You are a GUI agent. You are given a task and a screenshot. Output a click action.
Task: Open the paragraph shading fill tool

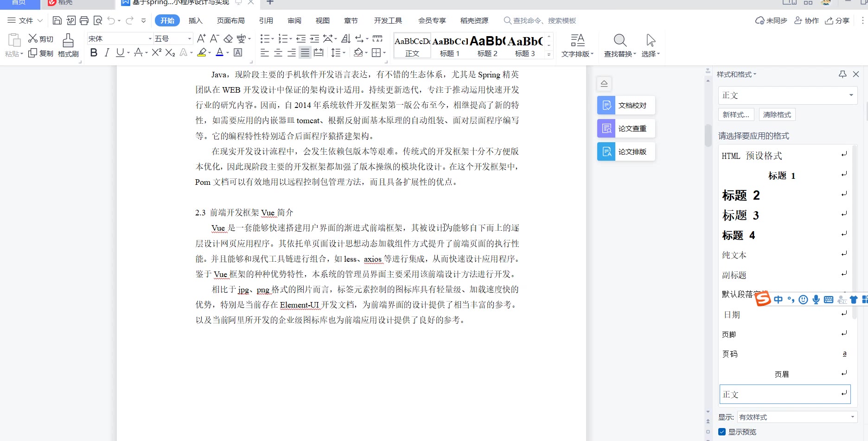(358, 52)
